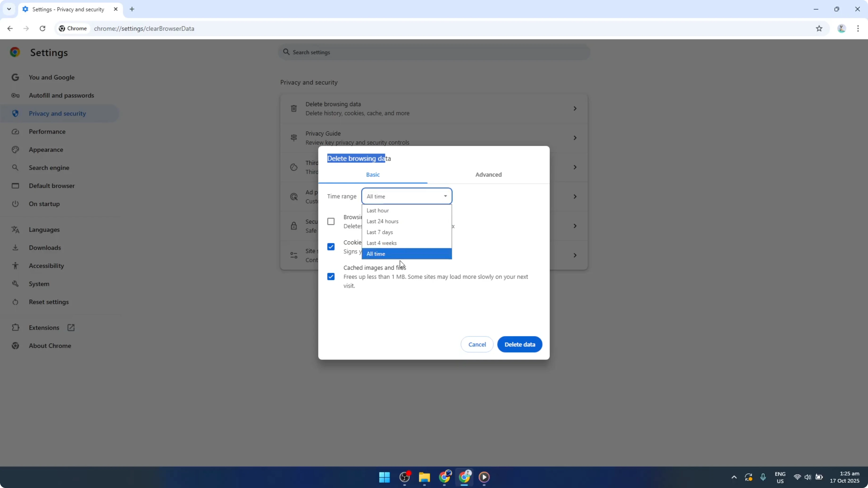Image resolution: width=868 pixels, height=488 pixels.
Task: Open the Wi-Fi network tray icon
Action: point(797,477)
